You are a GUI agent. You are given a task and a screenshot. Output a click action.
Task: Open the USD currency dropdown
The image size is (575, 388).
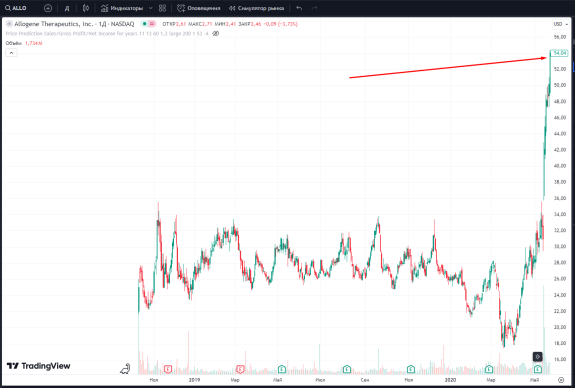point(561,24)
